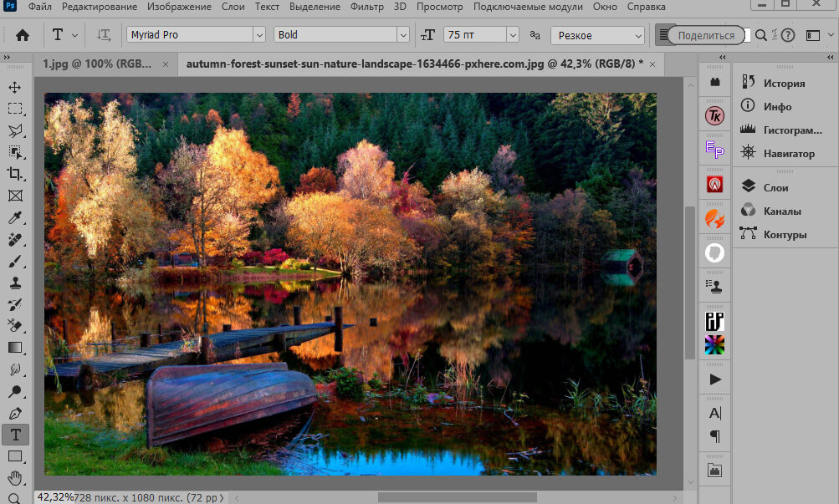839x504 pixels.
Task: Click the Home screen icon
Action: (x=23, y=35)
